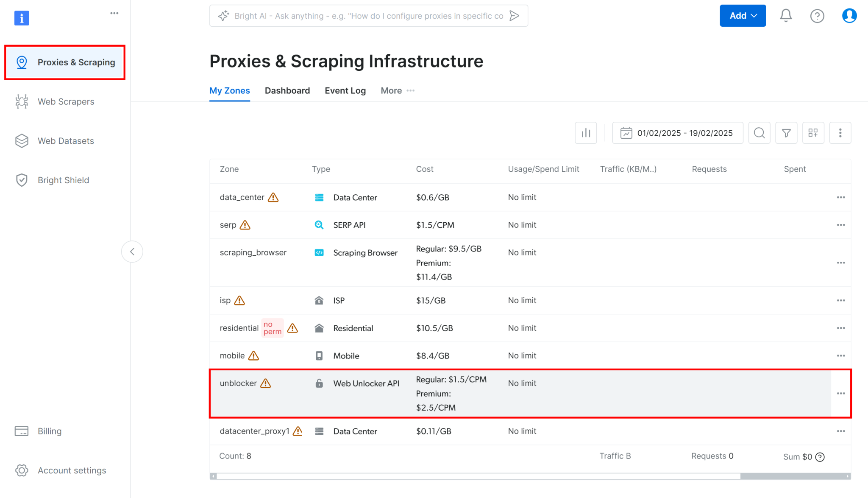Viewport: 868px width, 498px height.
Task: Open the help menu
Action: click(817, 15)
